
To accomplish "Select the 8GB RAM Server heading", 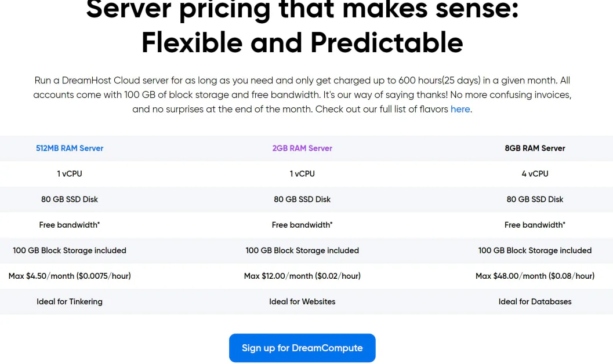I will pyautogui.click(x=535, y=148).
